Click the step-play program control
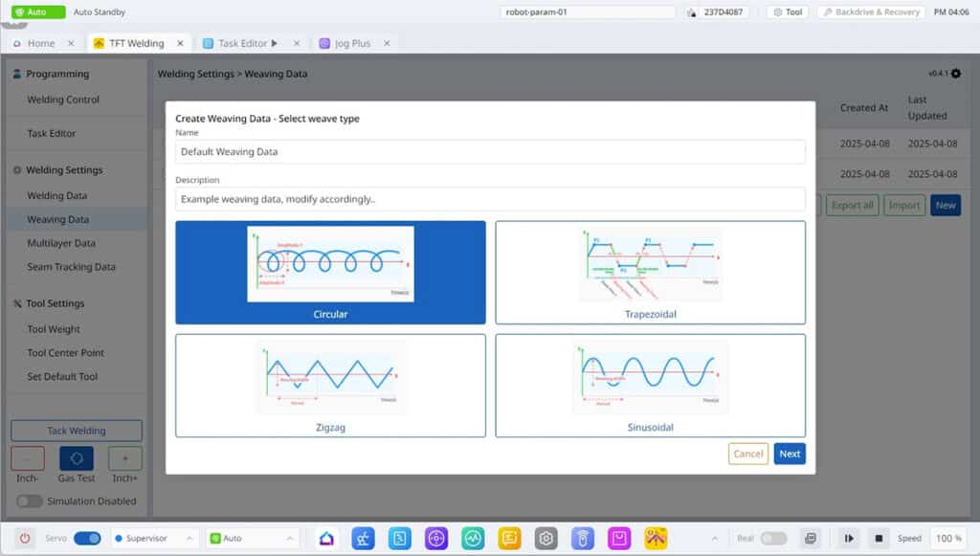This screenshot has width=980, height=556. pyautogui.click(x=849, y=538)
